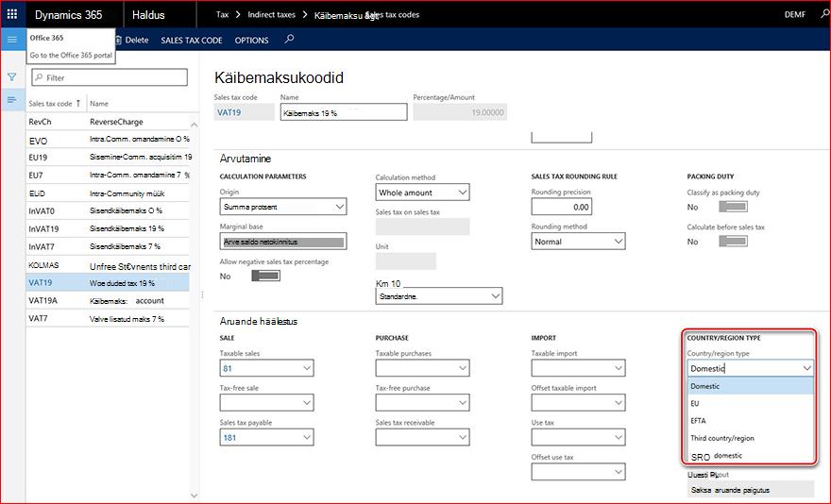This screenshot has height=504, width=831.
Task: Open the Use tax dropdown
Action: tap(578, 437)
